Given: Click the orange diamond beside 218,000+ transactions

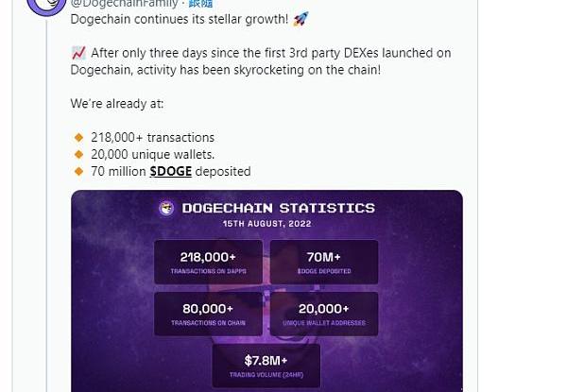Looking at the screenshot, I should 79,137.
